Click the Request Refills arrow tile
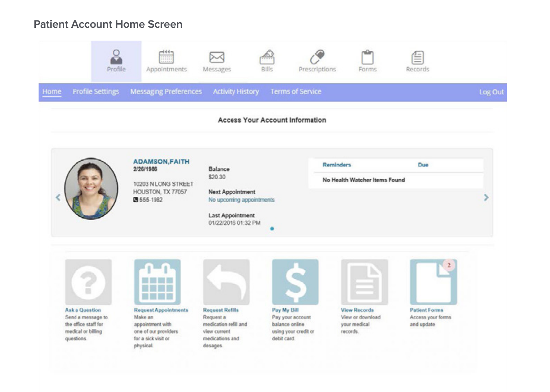The height and width of the screenshot is (392, 550). 226,282
